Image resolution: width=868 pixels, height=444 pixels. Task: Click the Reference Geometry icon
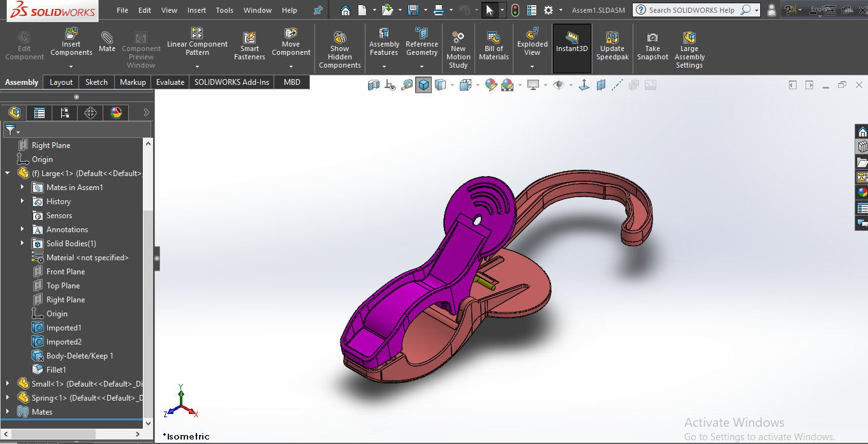422,33
